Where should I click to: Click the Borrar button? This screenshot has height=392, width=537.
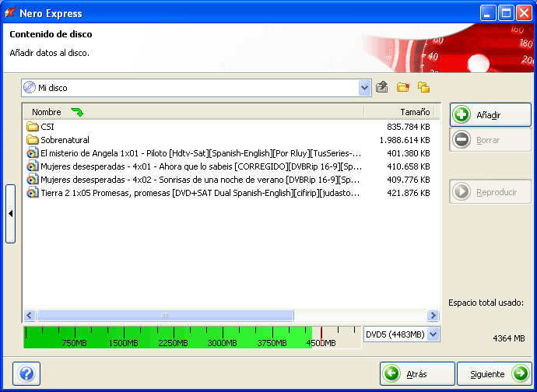point(490,140)
